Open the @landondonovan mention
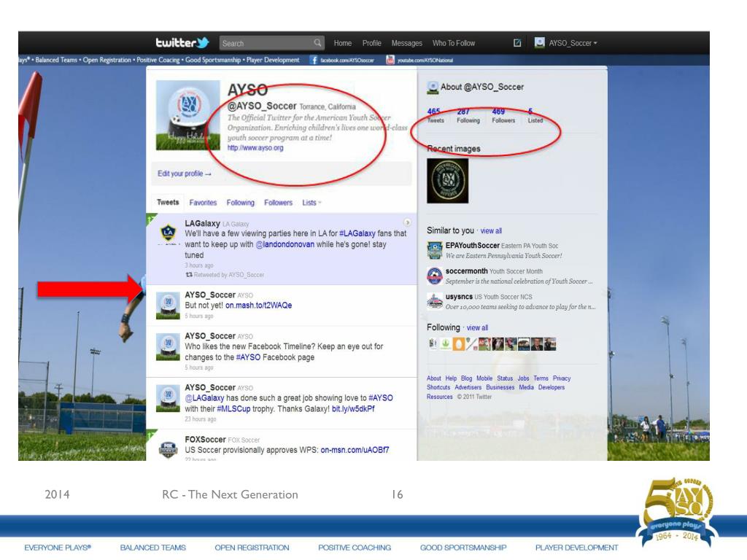This screenshot has height=560, width=747. tap(285, 244)
